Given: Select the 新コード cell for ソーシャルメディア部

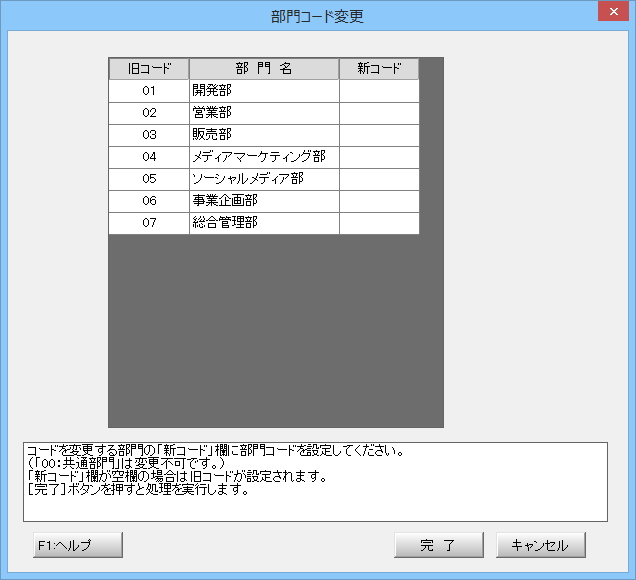Looking at the screenshot, I should (x=379, y=179).
